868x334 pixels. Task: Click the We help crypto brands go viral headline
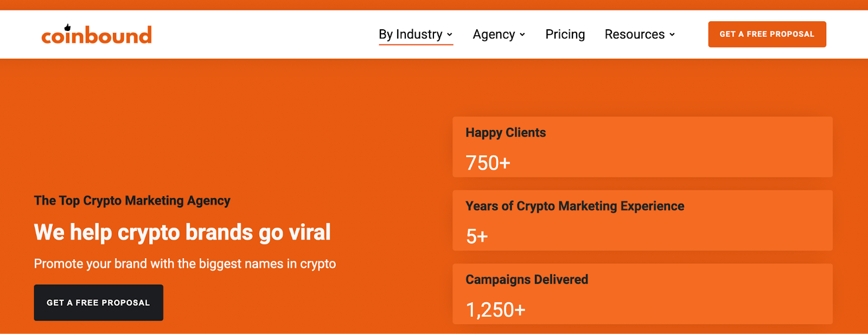click(182, 233)
